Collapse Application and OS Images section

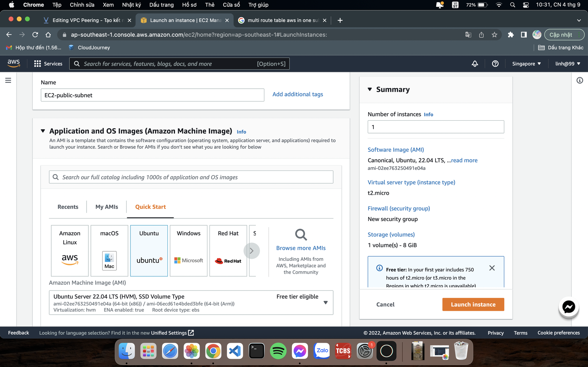(43, 131)
